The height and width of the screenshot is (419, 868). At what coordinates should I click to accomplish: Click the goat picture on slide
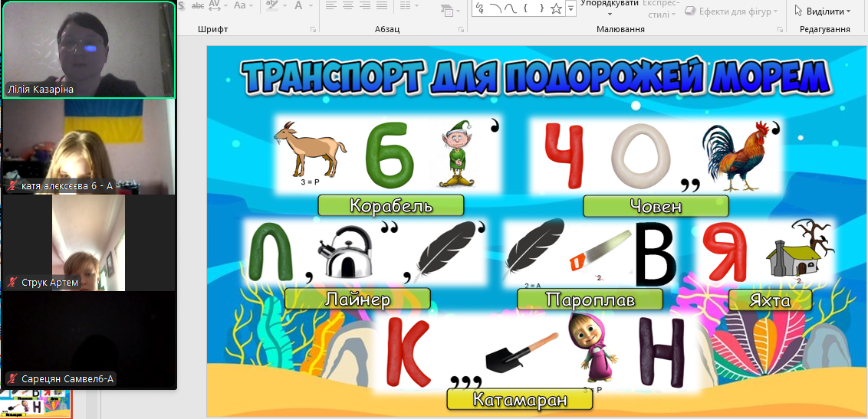pos(310,150)
